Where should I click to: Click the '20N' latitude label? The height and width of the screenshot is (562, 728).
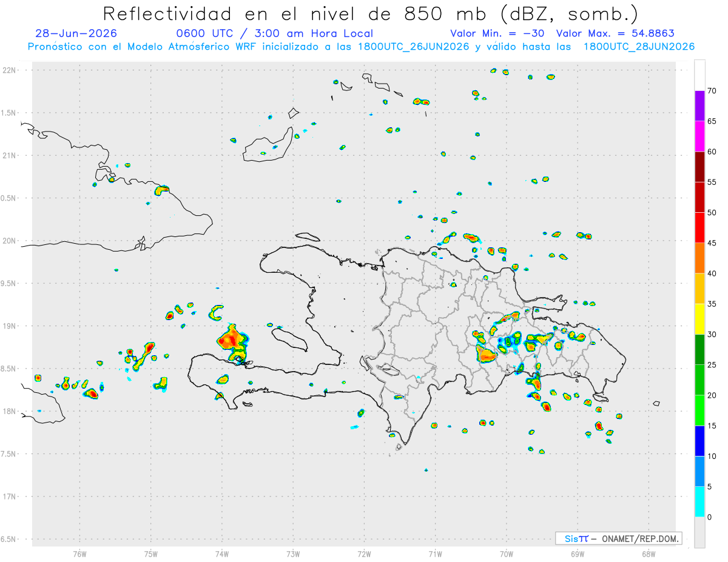pyautogui.click(x=10, y=241)
